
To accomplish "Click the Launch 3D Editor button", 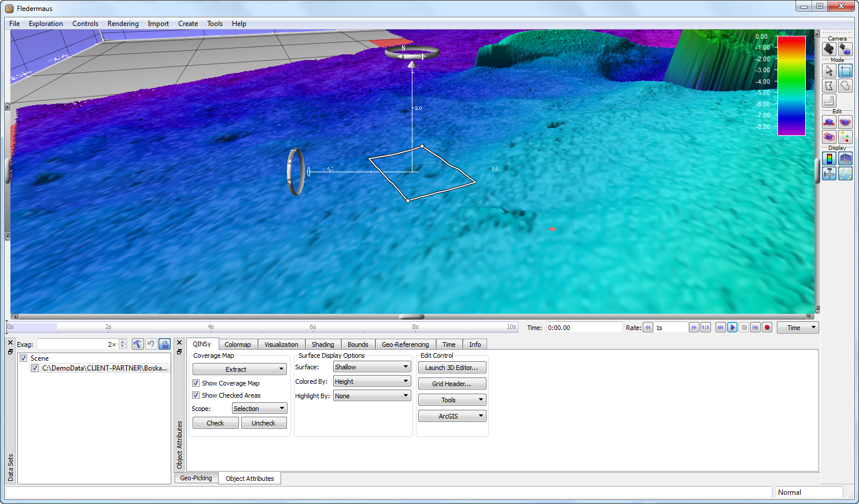I will coord(451,368).
